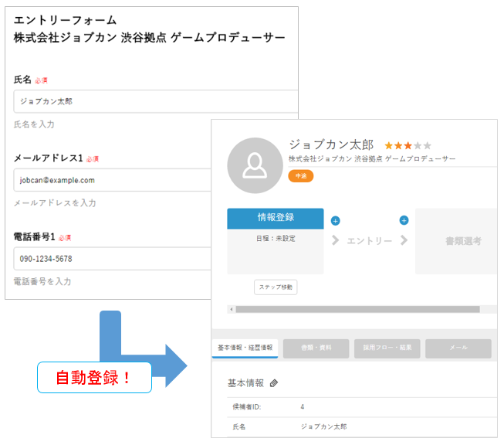The width and height of the screenshot is (504, 445).
Task: Click the scrollbar left arrow under the steps
Action: (231, 309)
